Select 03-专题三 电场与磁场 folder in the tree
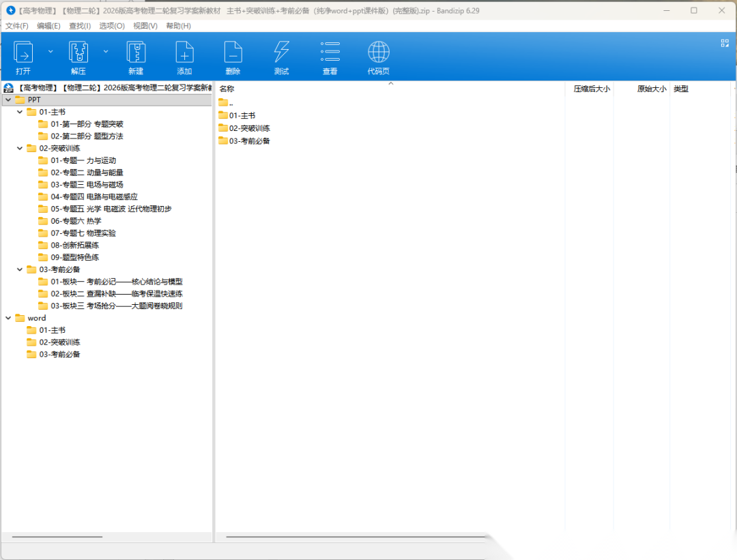 tap(87, 185)
